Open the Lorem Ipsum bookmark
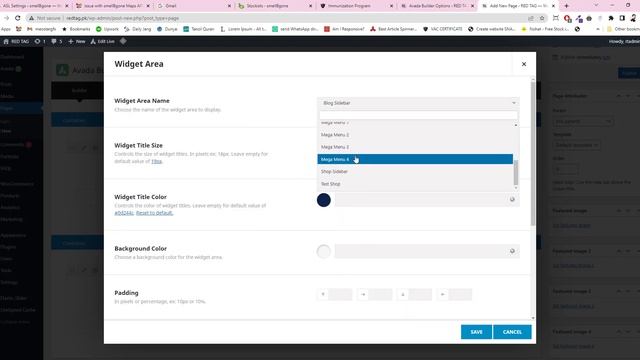This screenshot has width=640, height=360. (243, 29)
